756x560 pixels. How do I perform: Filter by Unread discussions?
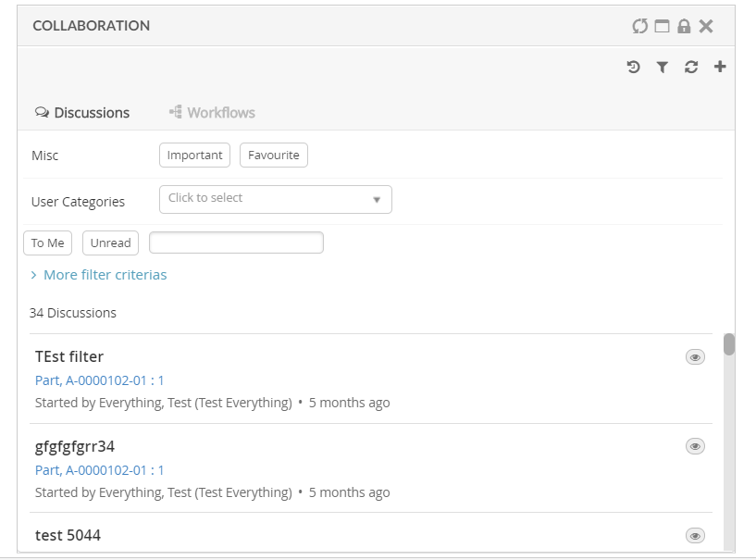(x=110, y=243)
